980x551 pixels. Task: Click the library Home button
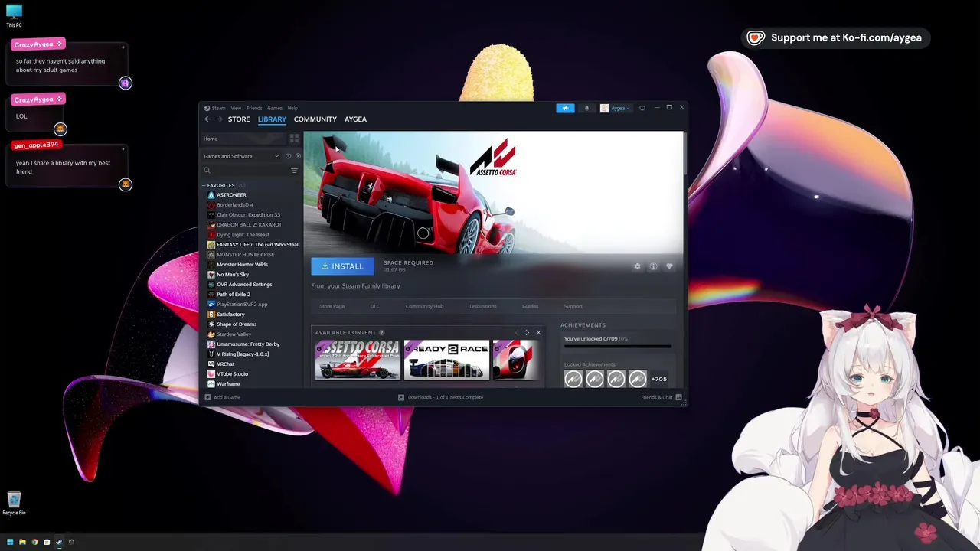click(243, 139)
